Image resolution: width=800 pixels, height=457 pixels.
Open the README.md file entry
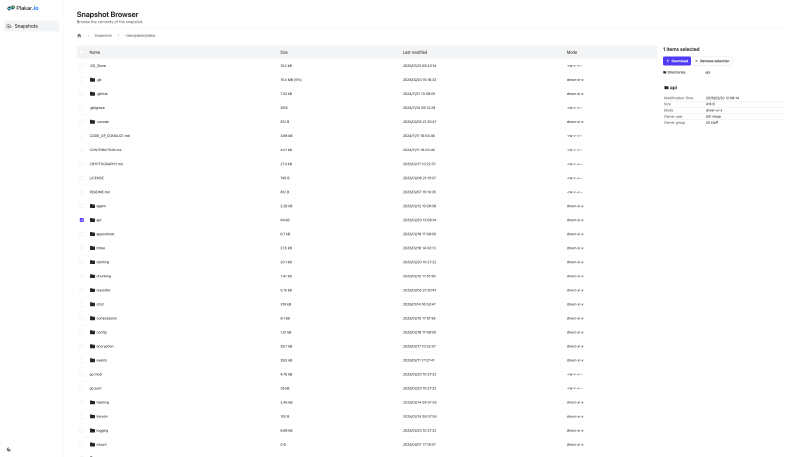click(x=99, y=192)
